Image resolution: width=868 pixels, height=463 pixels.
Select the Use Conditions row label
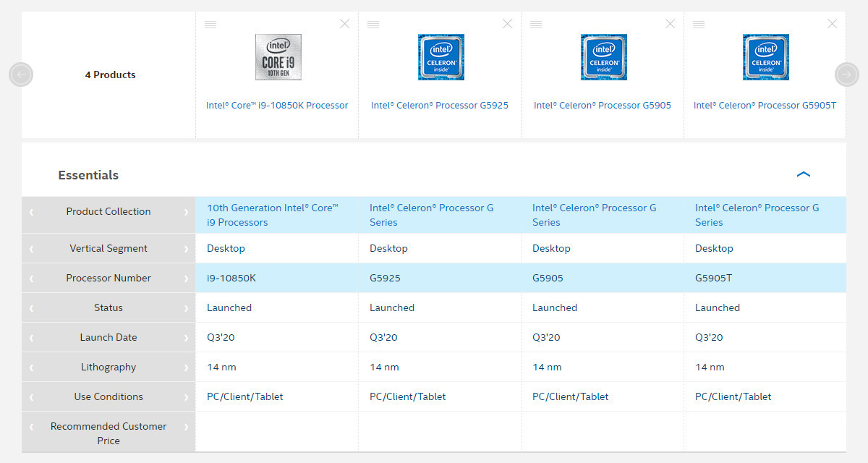click(x=109, y=396)
